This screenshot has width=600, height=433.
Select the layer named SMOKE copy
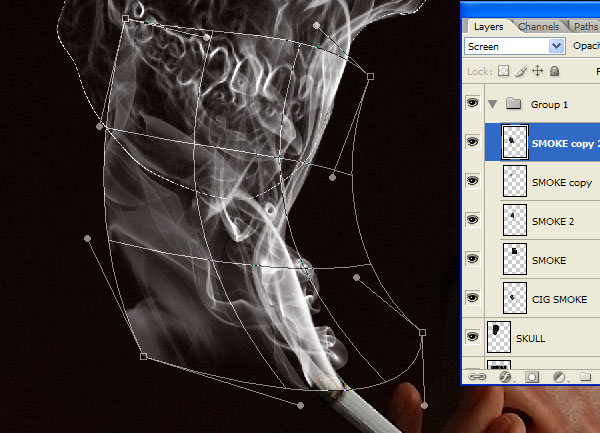[x=562, y=183]
